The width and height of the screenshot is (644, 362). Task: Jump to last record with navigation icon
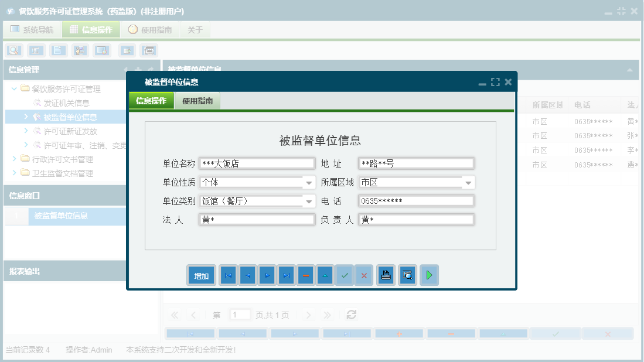(286, 275)
